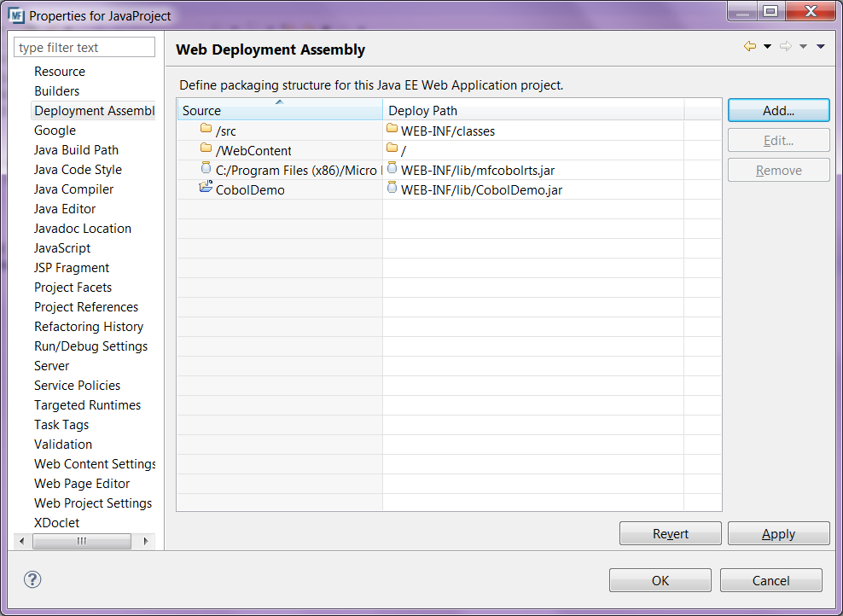Click the /src folder icon
The width and height of the screenshot is (843, 616).
206,130
